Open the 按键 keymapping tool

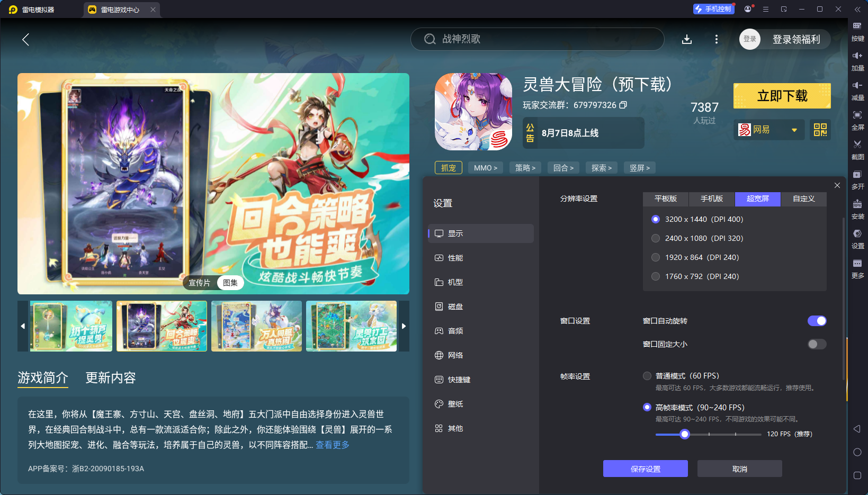857,32
